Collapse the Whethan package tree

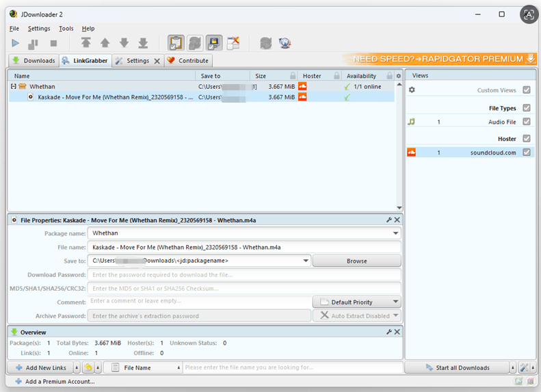13,86
